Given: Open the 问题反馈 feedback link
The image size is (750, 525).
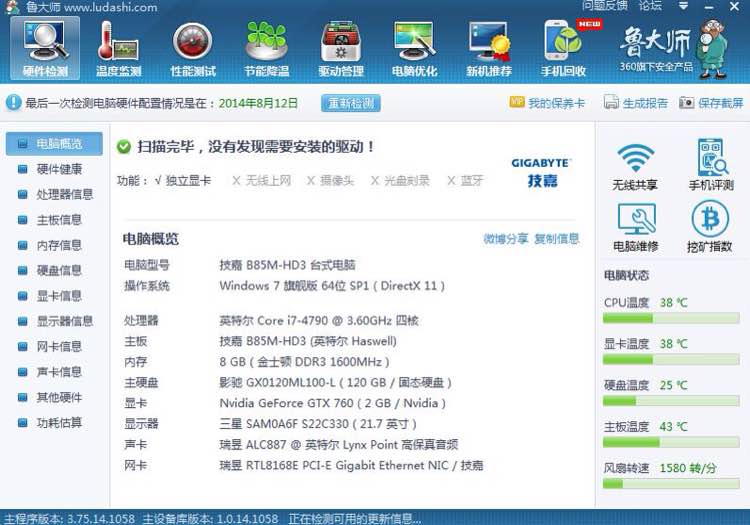Looking at the screenshot, I should [605, 6].
